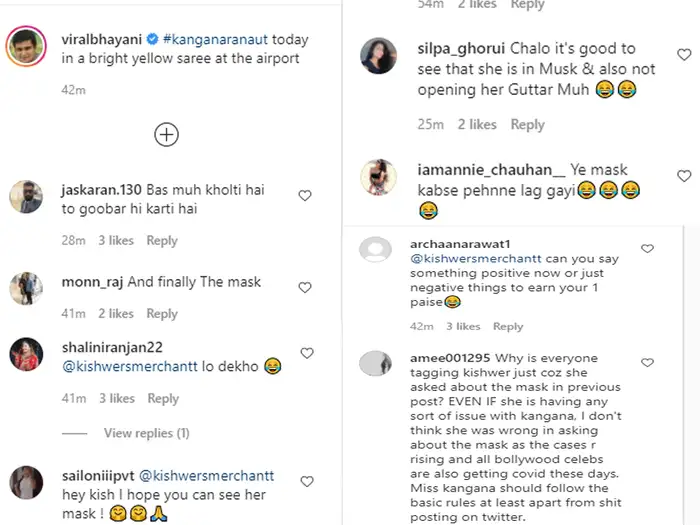Click the circled plus load more comments icon
Image resolution: width=700 pixels, height=525 pixels.
point(166,134)
